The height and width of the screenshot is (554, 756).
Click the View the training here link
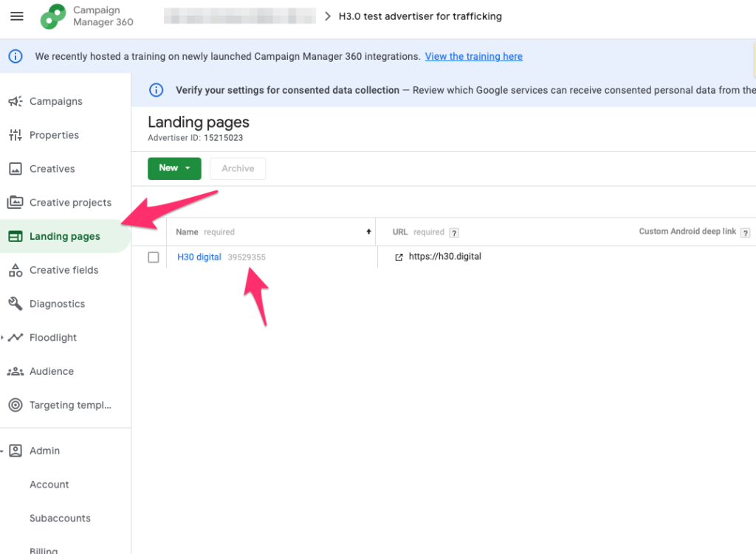pos(473,56)
